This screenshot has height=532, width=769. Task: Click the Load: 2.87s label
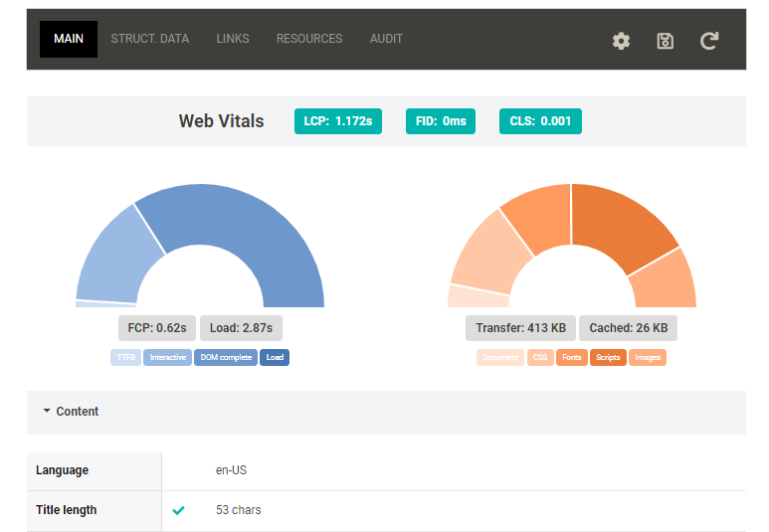[241, 328]
